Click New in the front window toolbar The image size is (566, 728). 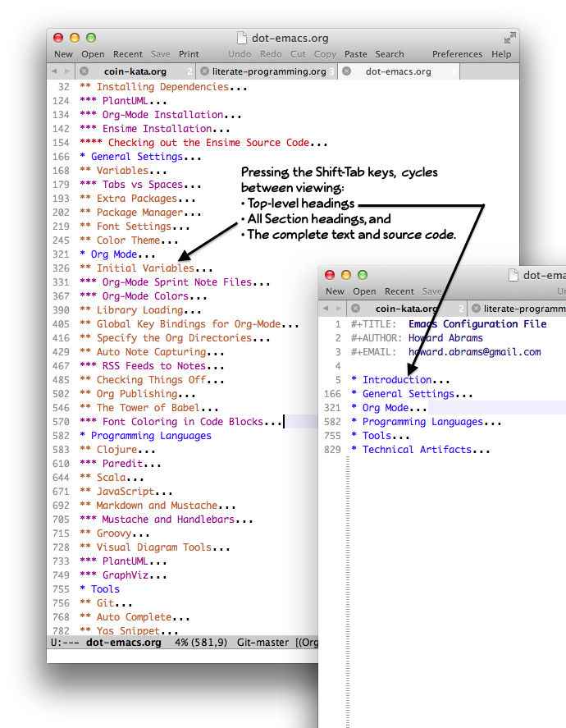(x=335, y=291)
